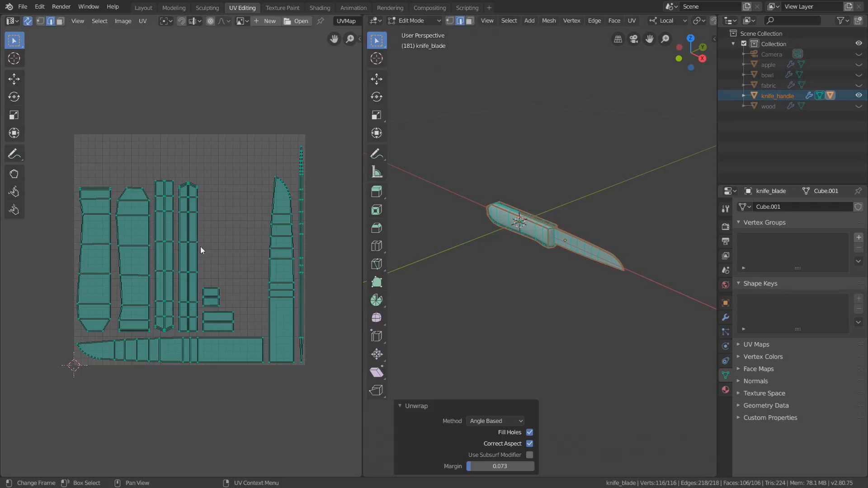Open the UV Editing workspace tab
This screenshot has width=868, height=488.
(x=242, y=8)
